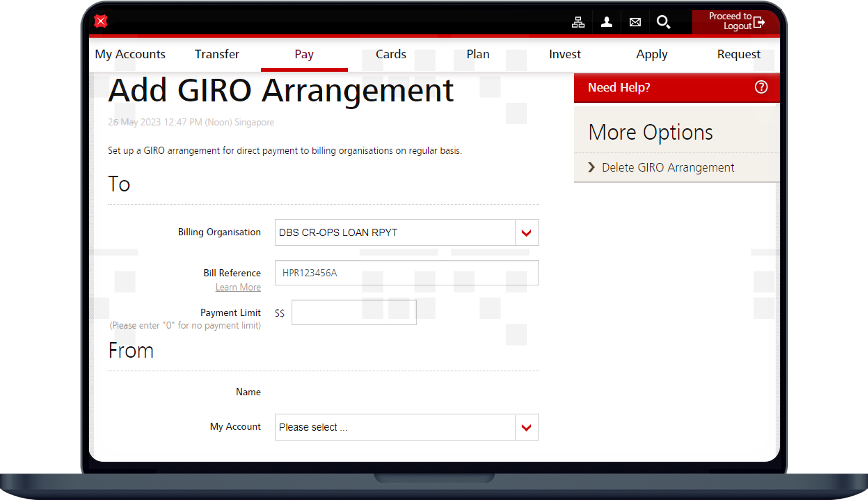
Task: Click the DBS logo icon
Action: click(101, 21)
